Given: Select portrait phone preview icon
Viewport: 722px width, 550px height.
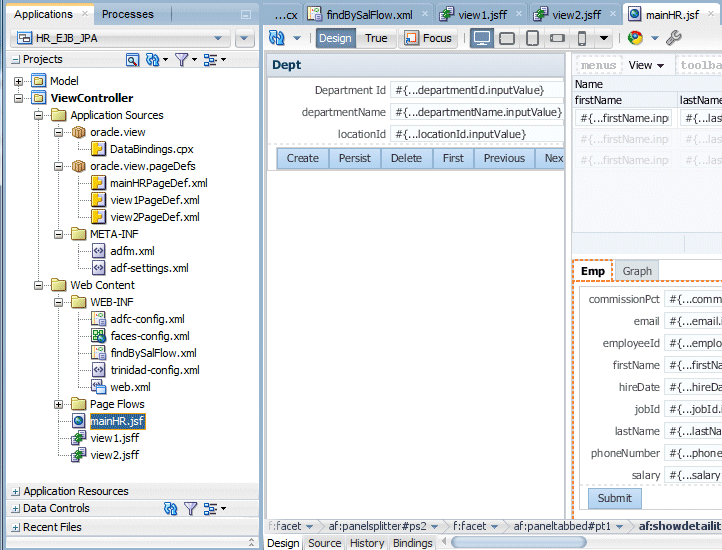Looking at the screenshot, I should coord(582,38).
